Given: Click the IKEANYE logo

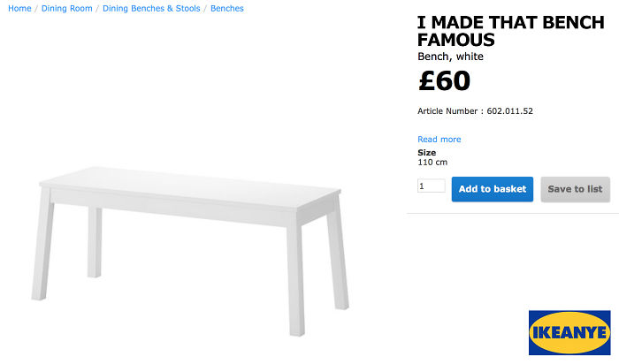Looking at the screenshot, I should [x=569, y=332].
